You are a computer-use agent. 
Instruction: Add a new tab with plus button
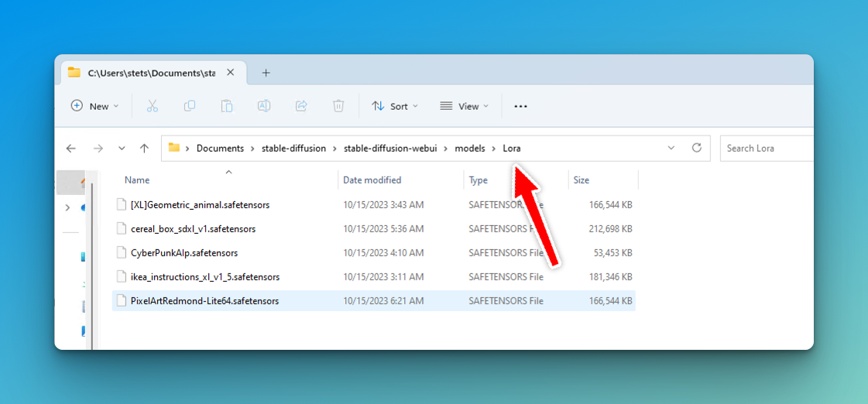[266, 73]
